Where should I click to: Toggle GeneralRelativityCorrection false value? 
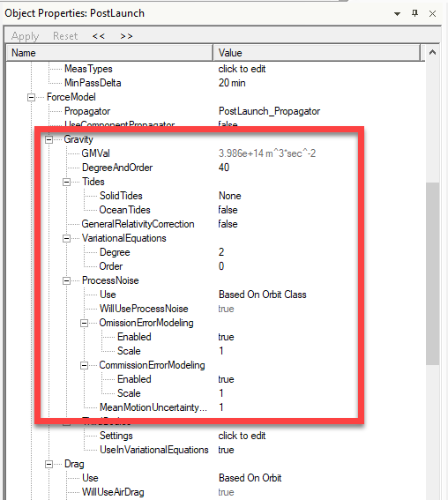(x=228, y=224)
